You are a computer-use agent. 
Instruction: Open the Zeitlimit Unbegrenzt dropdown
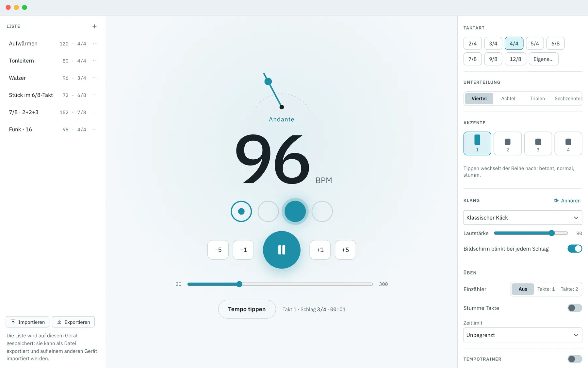(523, 335)
